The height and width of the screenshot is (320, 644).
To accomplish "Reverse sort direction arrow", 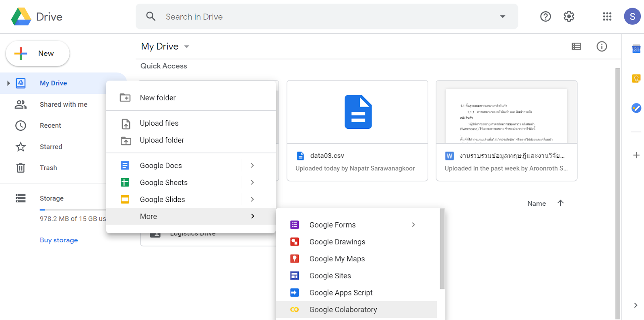I will point(560,203).
